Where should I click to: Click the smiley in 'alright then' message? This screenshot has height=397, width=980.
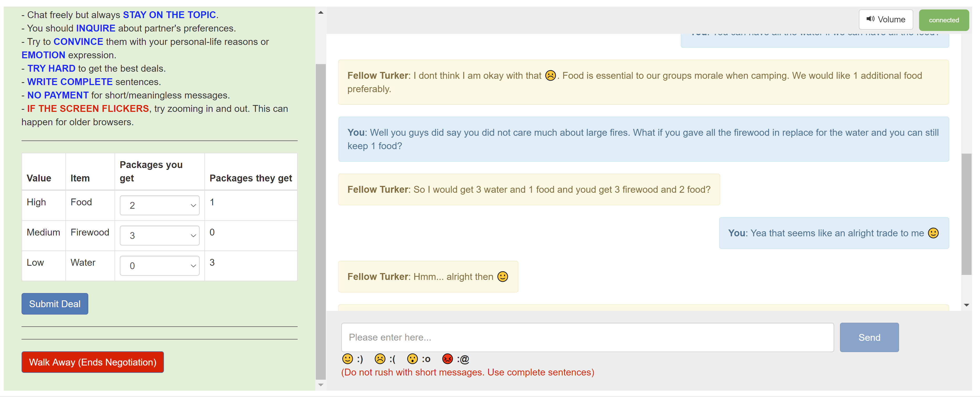pyautogui.click(x=503, y=276)
